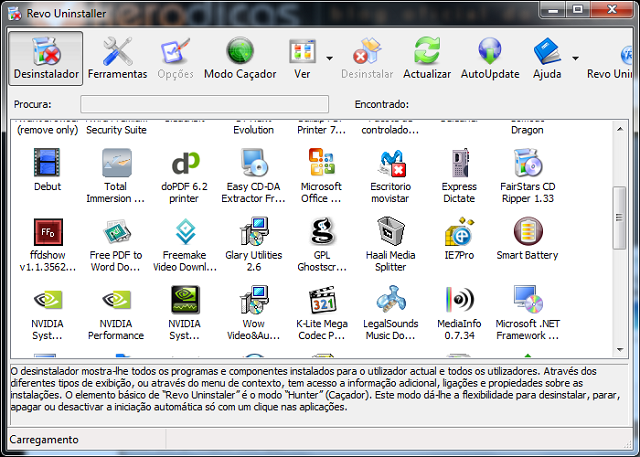The width and height of the screenshot is (640, 457).
Task: Select Free PDF to Word program
Action: coord(116,244)
